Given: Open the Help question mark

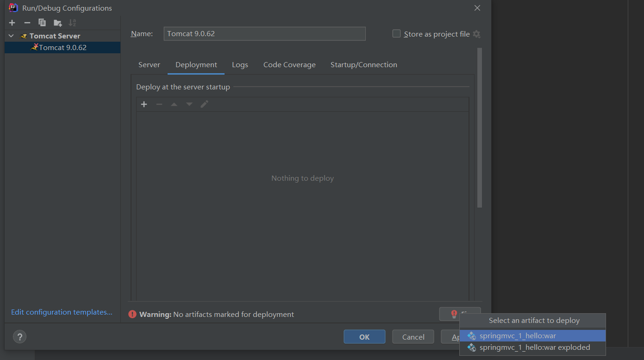Looking at the screenshot, I should click(19, 337).
